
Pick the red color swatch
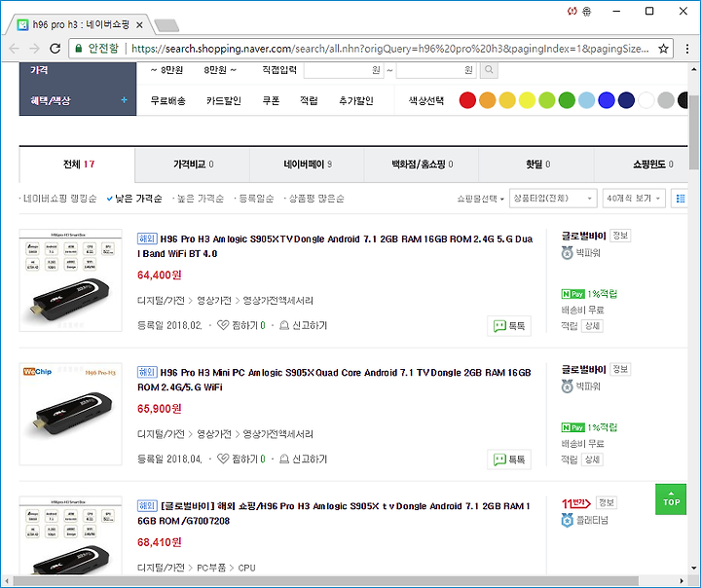pyautogui.click(x=467, y=100)
